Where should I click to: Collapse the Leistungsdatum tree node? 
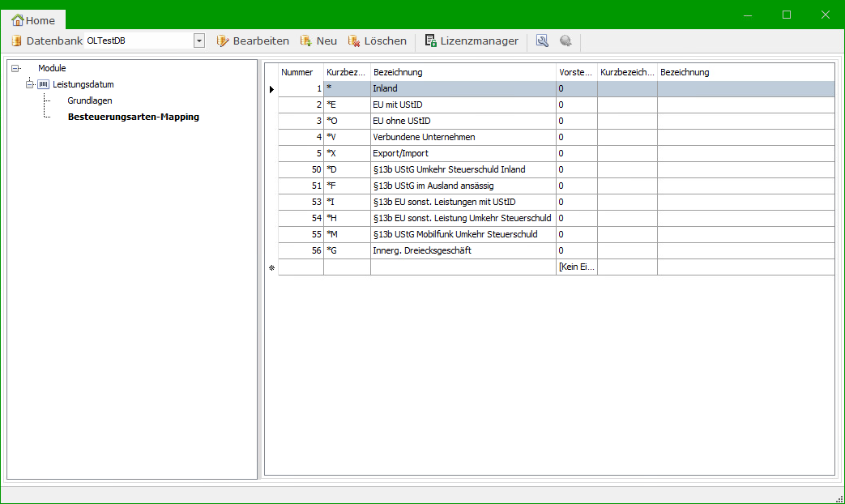30,84
